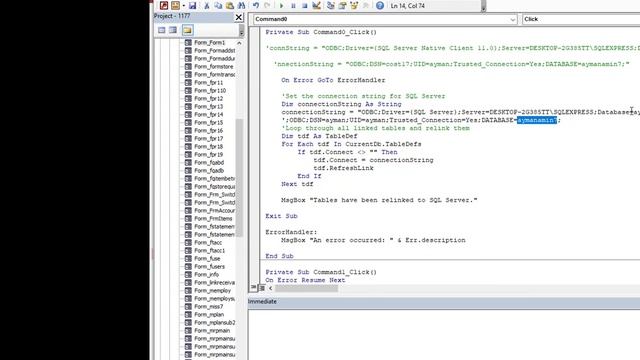This screenshot has height=360, width=640.
Task: Click the project tree vertical scrollbar thumb
Action: (239, 178)
